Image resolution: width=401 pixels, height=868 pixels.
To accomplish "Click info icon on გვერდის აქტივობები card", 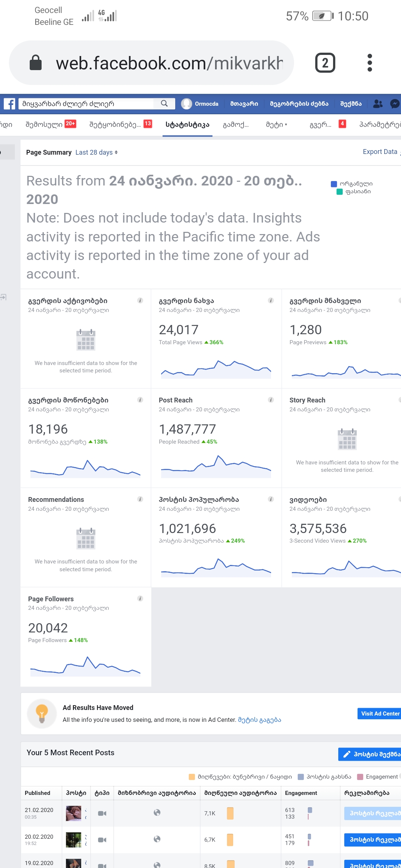I will point(140,300).
